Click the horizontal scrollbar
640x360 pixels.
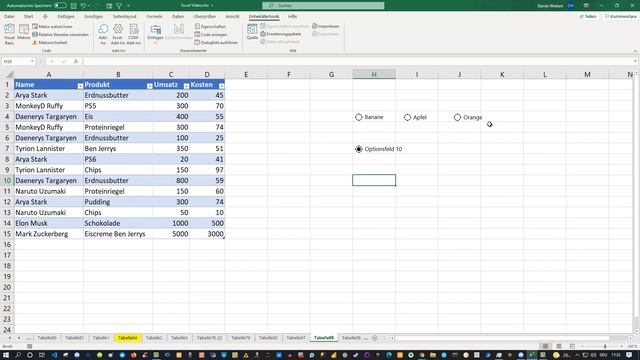coord(502,338)
